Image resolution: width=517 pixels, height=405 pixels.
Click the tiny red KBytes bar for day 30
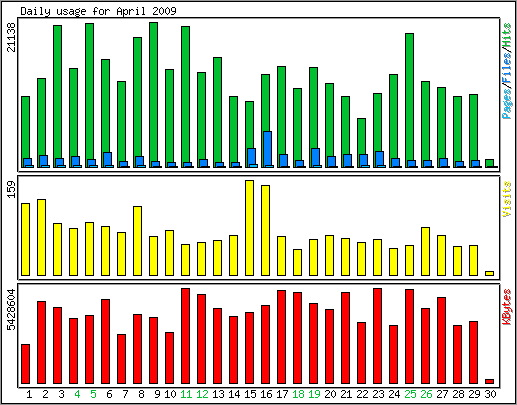pos(489,381)
